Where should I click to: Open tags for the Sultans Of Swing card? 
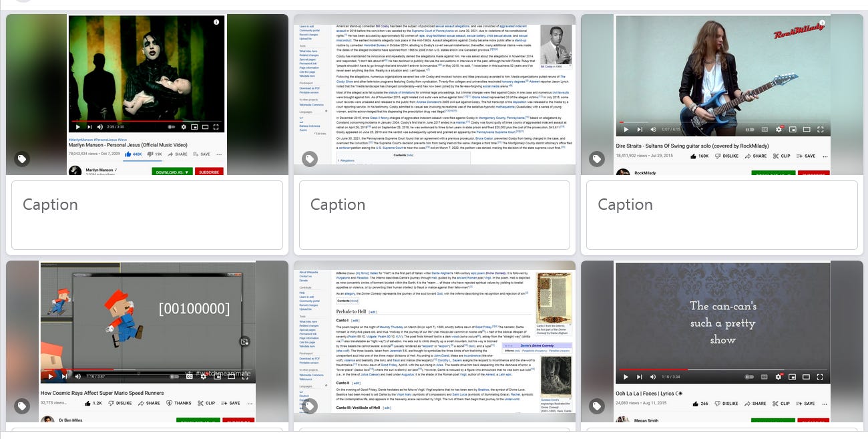coord(597,159)
